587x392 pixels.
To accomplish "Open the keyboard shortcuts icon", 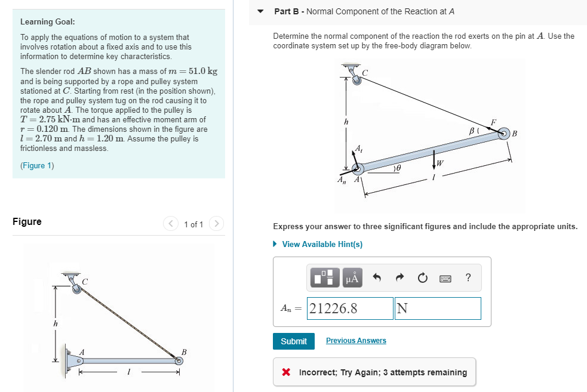I will (445, 277).
